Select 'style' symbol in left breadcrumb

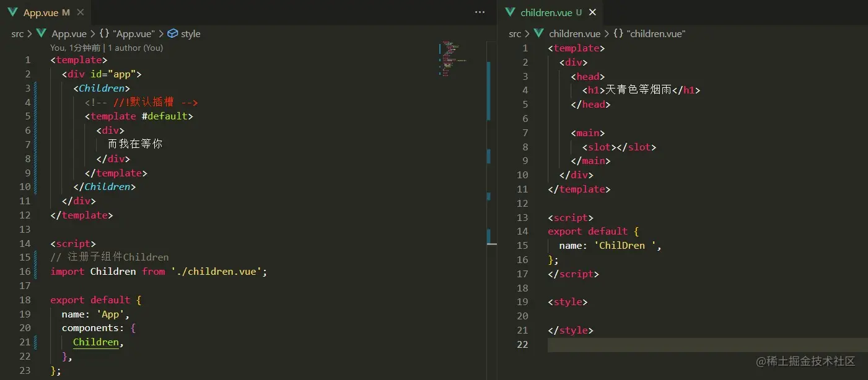pos(190,34)
